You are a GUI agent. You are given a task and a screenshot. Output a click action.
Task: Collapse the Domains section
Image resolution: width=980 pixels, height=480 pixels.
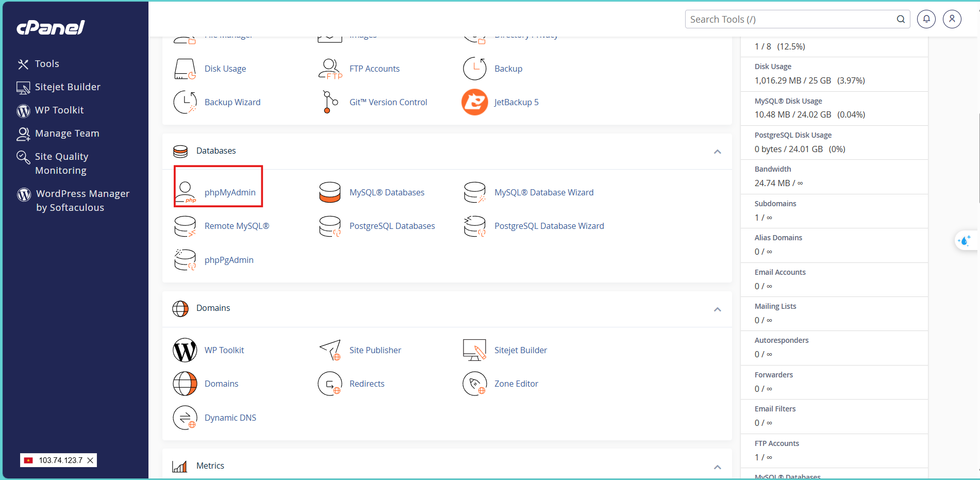[717, 309]
